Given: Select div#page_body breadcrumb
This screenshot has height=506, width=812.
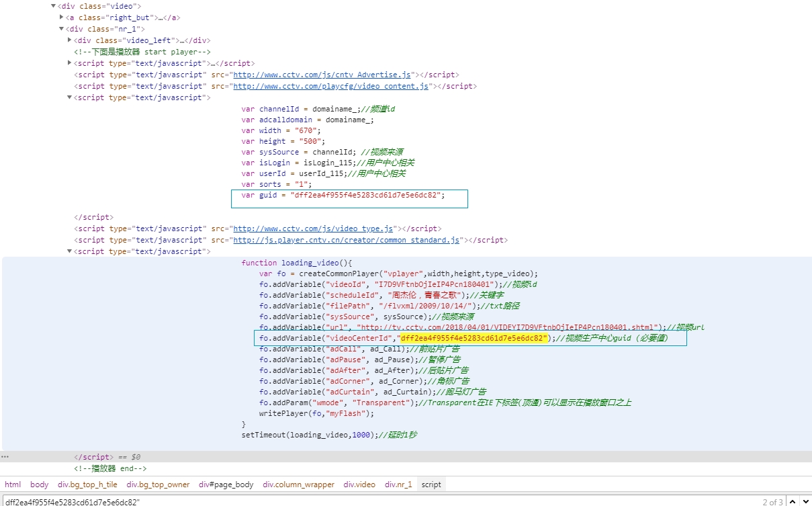Looking at the screenshot, I should coord(226,484).
